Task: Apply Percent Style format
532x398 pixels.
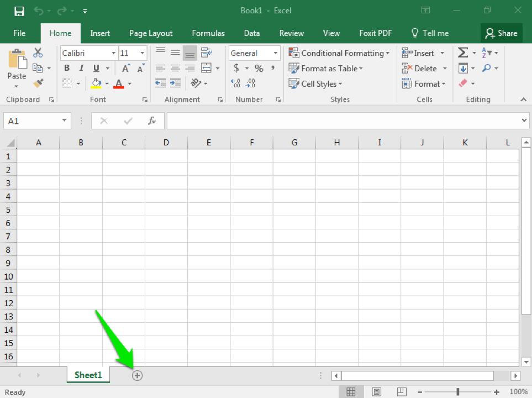Action: coord(259,68)
